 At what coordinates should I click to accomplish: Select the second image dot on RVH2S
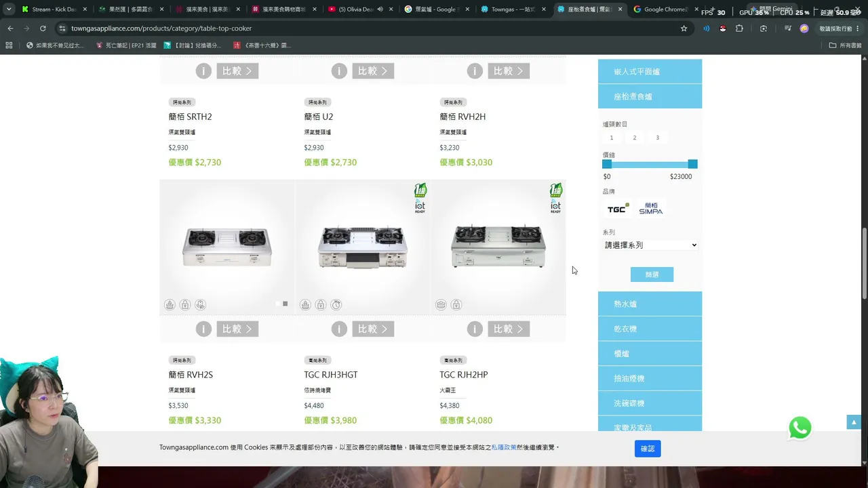pos(285,304)
